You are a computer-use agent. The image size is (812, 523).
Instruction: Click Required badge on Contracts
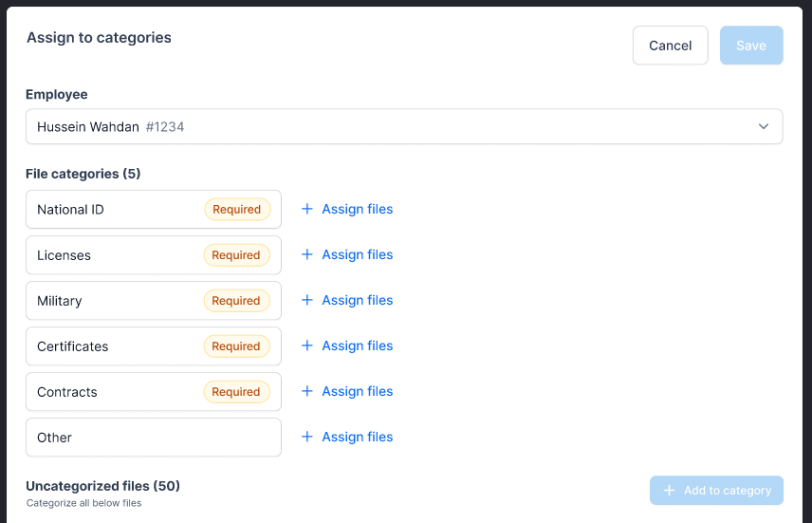(x=236, y=392)
